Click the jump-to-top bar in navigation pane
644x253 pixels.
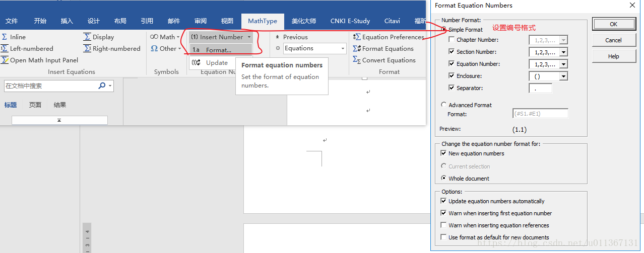59,120
